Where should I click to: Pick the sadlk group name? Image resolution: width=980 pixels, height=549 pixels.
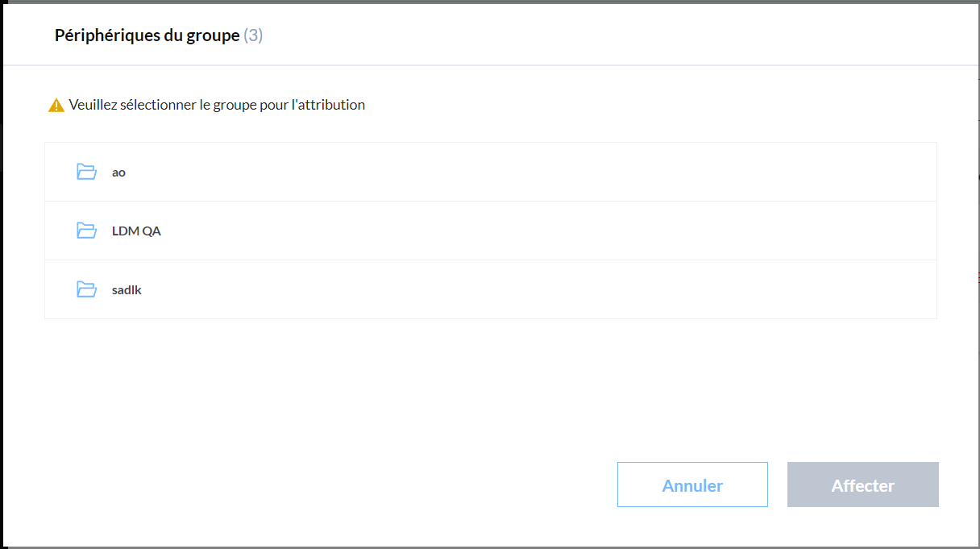(127, 290)
